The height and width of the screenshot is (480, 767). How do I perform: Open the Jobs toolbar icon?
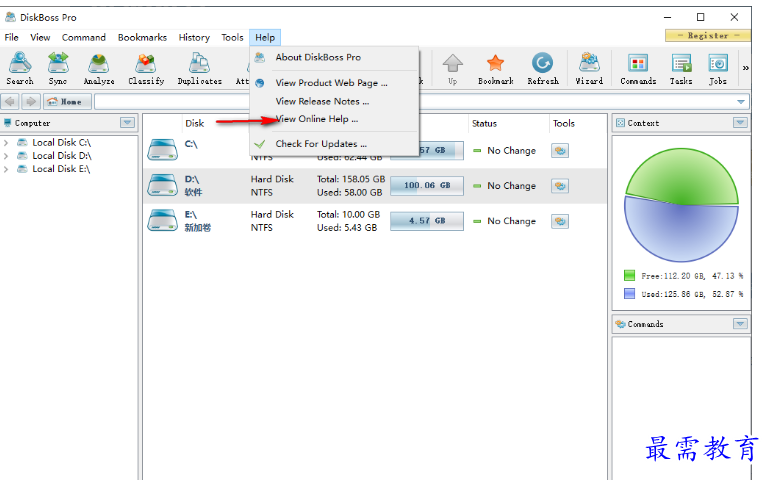718,69
